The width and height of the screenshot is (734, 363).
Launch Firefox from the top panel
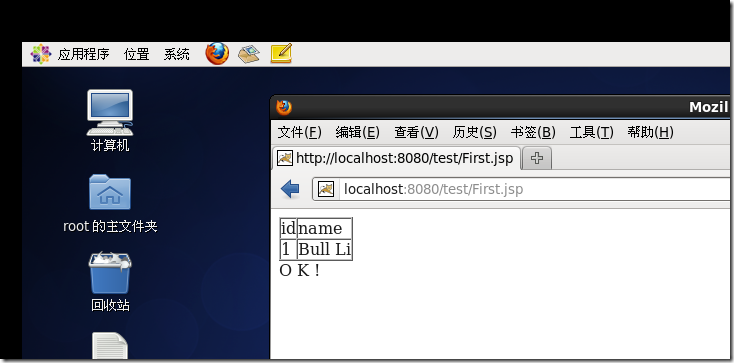[x=217, y=54]
